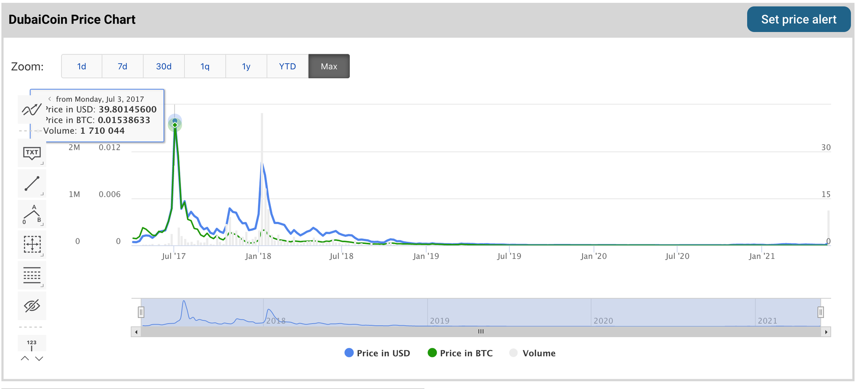
Task: Click the Jan '18 x-axis label
Action: tap(258, 256)
